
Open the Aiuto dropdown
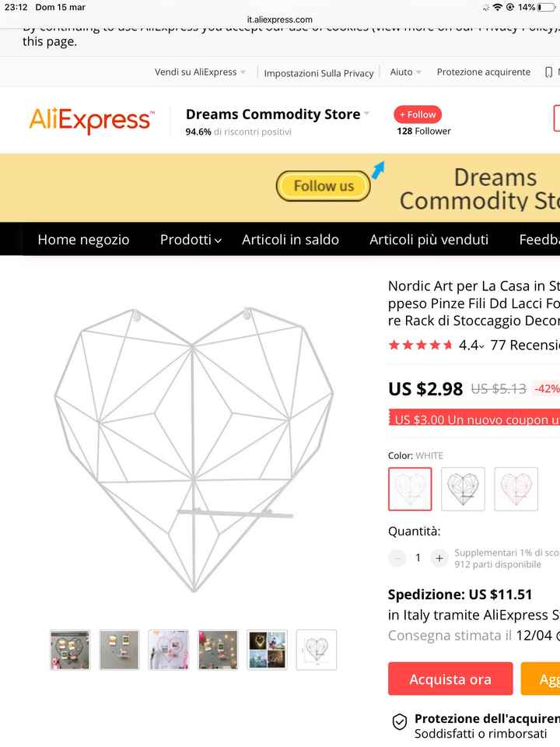pyautogui.click(x=403, y=72)
